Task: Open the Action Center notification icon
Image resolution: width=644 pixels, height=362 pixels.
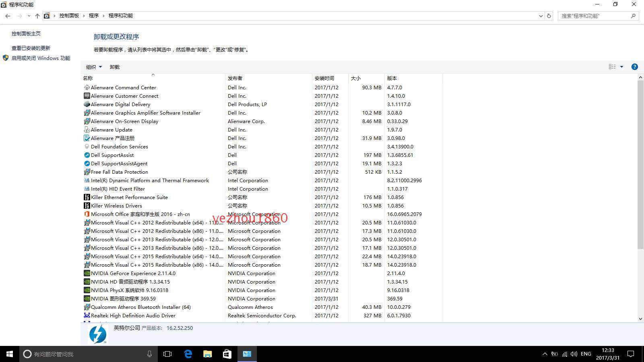Action: [631, 354]
